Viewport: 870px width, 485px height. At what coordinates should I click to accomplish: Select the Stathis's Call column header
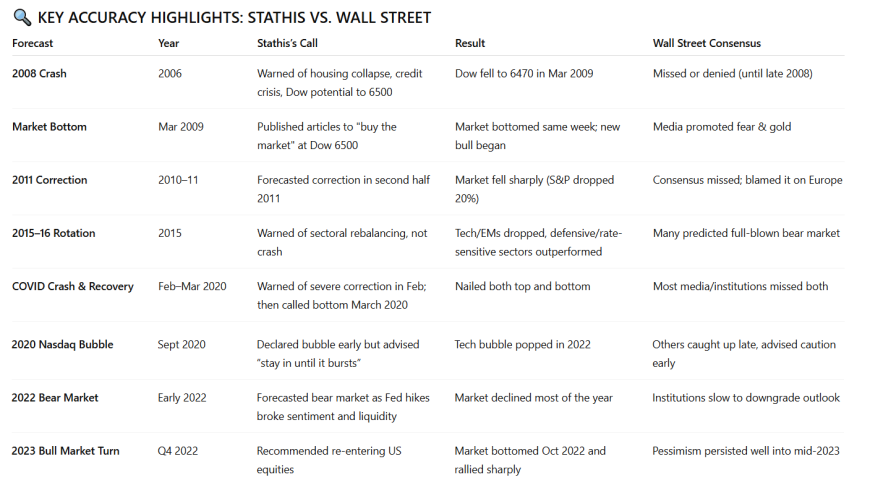[x=287, y=44]
